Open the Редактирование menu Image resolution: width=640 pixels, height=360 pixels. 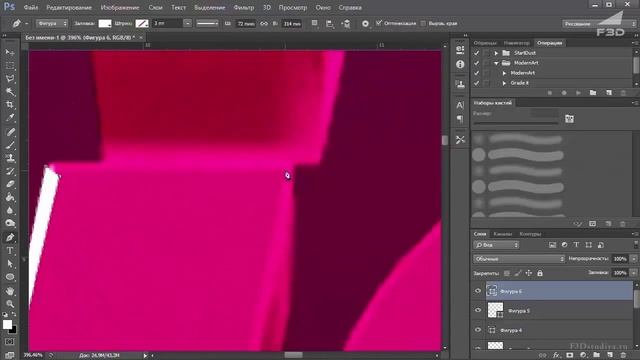pyautogui.click(x=69, y=7)
